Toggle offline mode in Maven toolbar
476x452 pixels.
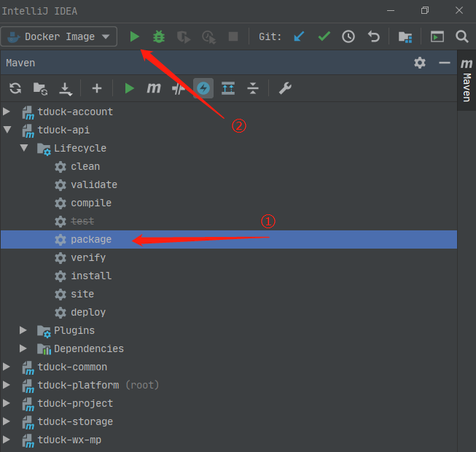pyautogui.click(x=179, y=89)
